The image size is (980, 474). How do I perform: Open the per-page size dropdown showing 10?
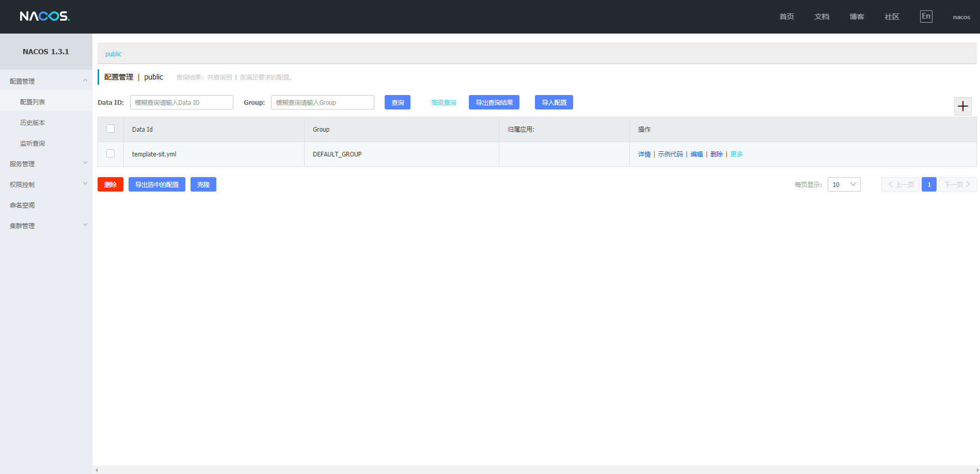click(x=844, y=184)
